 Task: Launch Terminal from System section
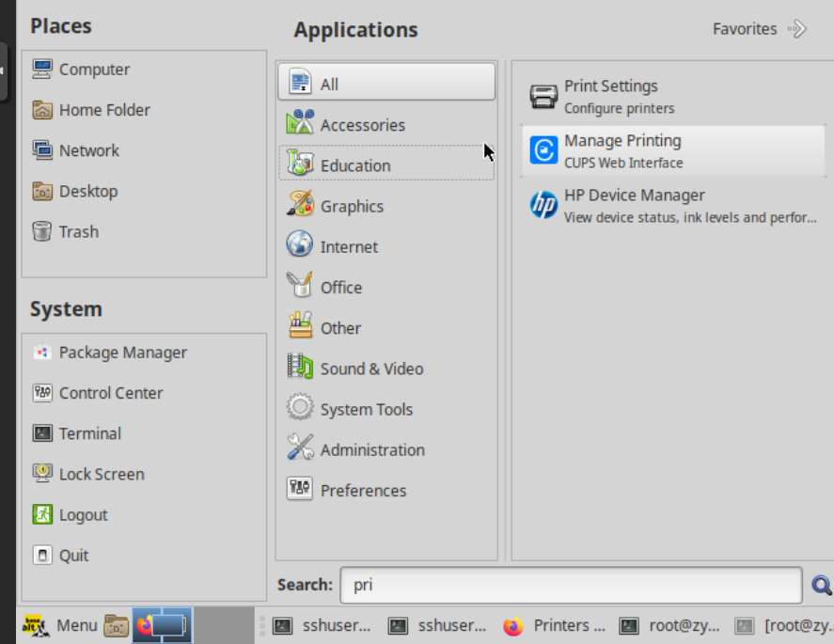tap(89, 433)
